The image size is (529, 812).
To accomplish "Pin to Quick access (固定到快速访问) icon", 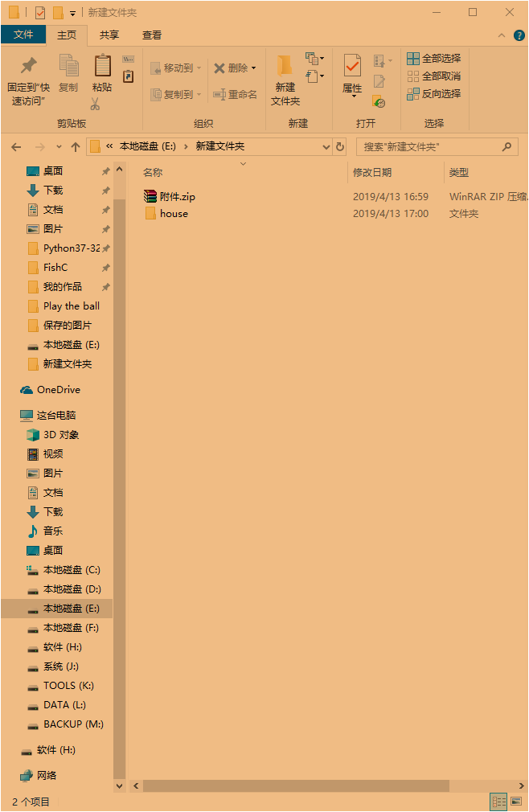I will pos(28,66).
